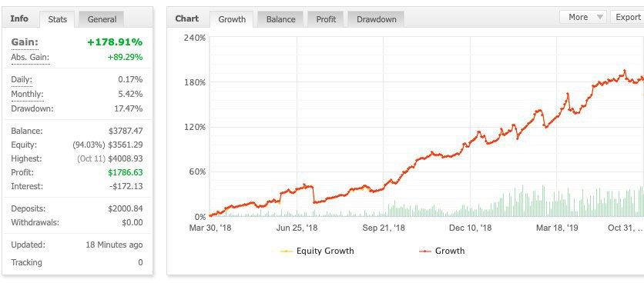
Task: Show the Profit chart tab
Action: [x=326, y=19]
